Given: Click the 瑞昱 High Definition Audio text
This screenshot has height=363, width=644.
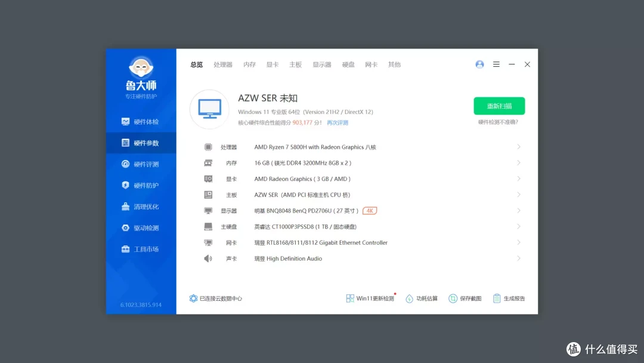Looking at the screenshot, I should click(288, 259).
